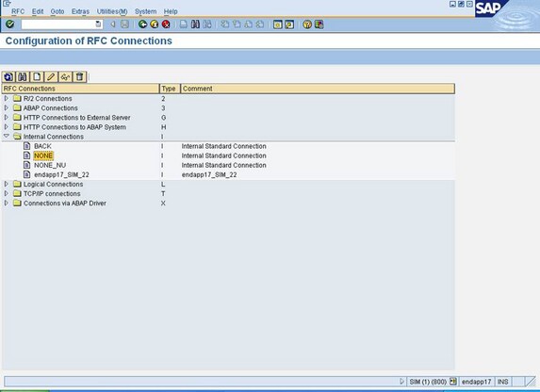The image size is (540, 392).
Task: Open the Edit menu
Action: point(38,11)
